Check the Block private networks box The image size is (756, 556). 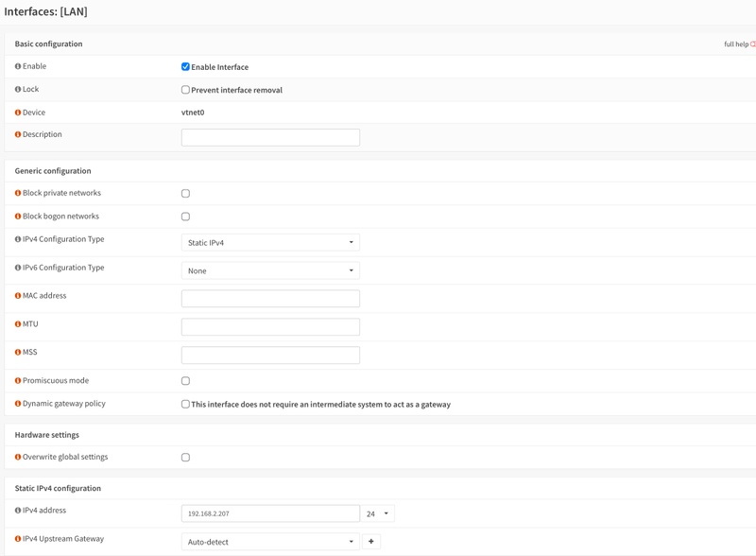(x=185, y=194)
